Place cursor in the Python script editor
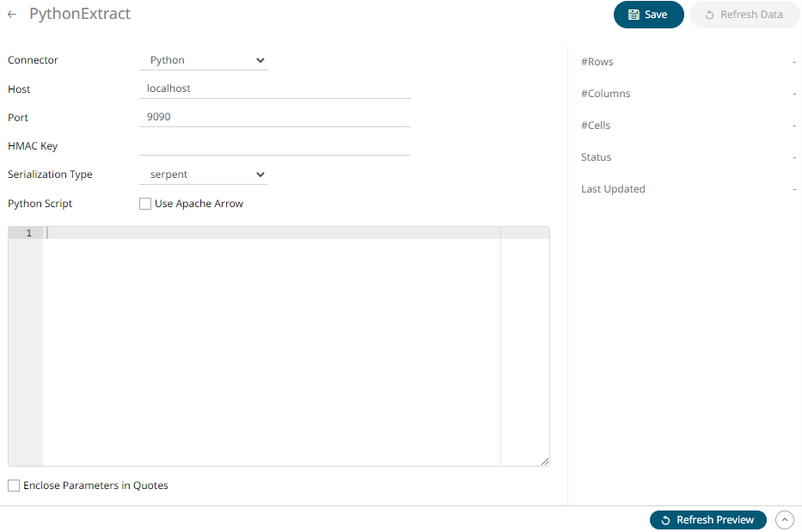The height and width of the screenshot is (532, 802). [271, 344]
